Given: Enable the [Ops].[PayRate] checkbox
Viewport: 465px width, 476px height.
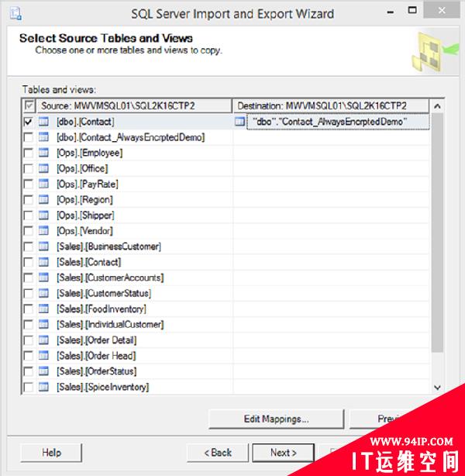Looking at the screenshot, I should pyautogui.click(x=29, y=185).
